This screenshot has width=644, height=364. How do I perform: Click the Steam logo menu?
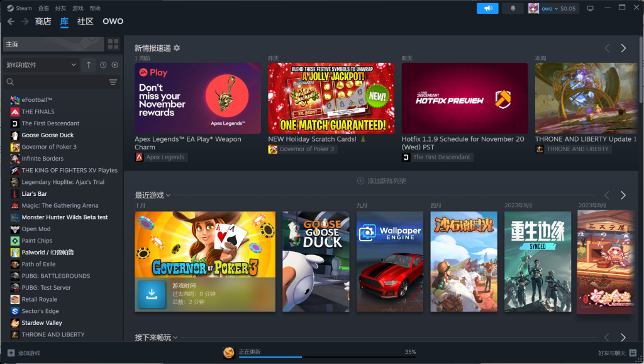(x=19, y=8)
